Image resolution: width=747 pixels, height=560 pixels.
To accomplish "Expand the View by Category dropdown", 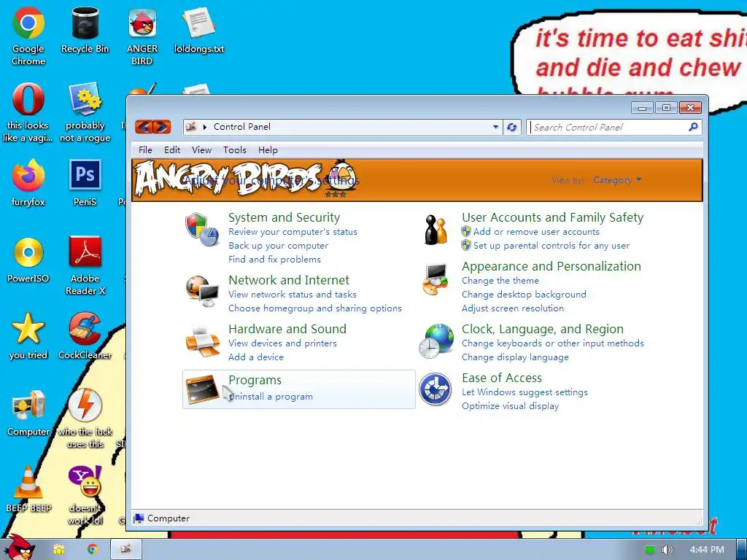I will pyautogui.click(x=617, y=180).
